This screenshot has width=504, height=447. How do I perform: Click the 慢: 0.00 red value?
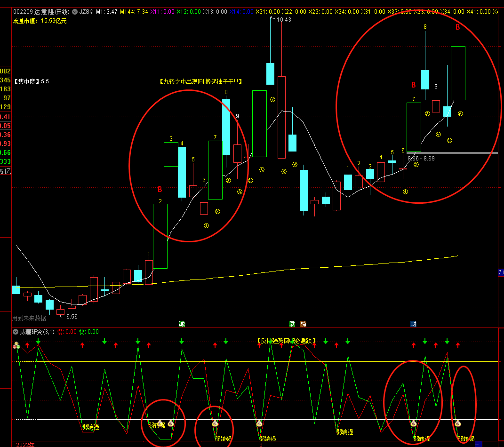[67, 332]
